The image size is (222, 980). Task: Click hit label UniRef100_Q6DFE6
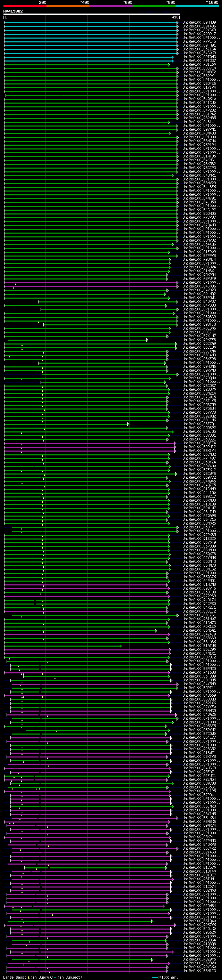pyautogui.click(x=199, y=84)
